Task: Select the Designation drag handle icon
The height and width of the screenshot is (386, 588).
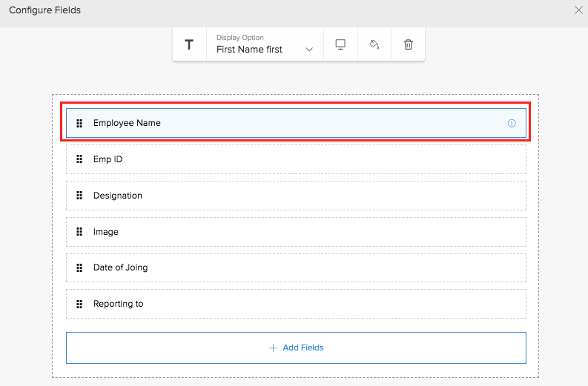Action: (79, 196)
